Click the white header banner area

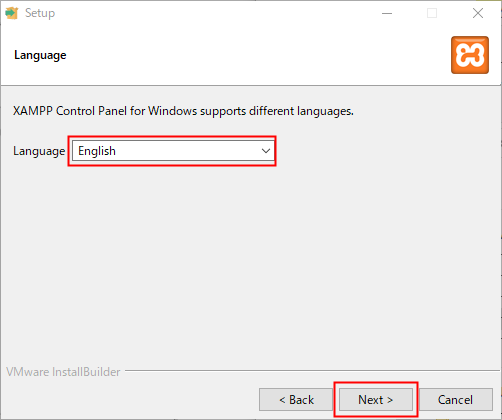[250, 55]
